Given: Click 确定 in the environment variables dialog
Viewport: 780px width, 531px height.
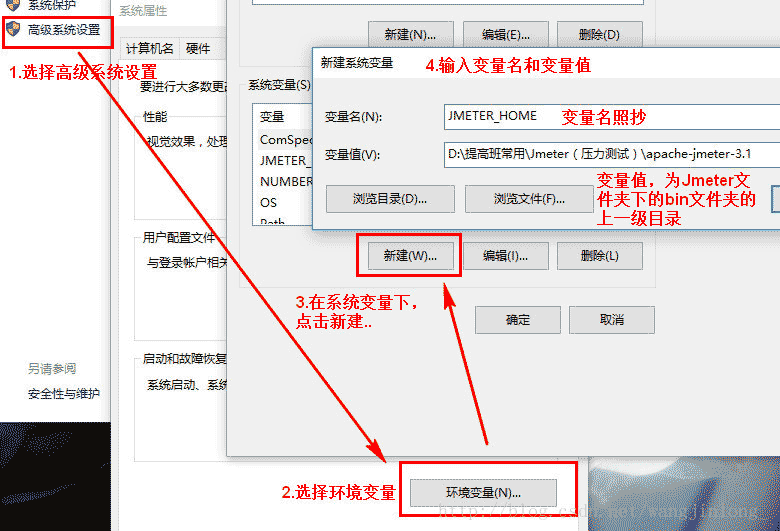Looking at the screenshot, I should point(518,319).
